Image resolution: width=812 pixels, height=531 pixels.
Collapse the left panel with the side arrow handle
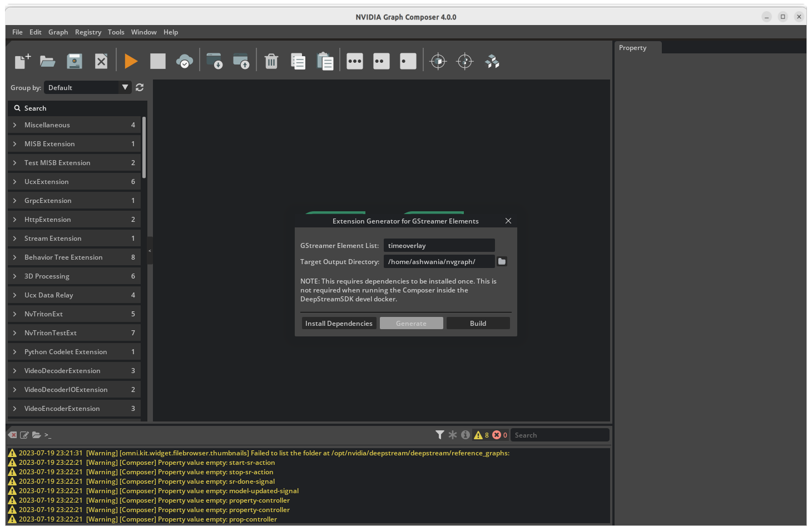coord(150,251)
